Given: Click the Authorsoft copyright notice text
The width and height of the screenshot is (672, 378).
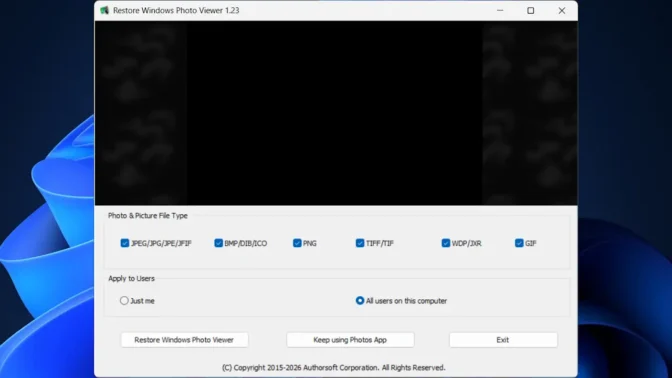Looking at the screenshot, I should pyautogui.click(x=333, y=368).
